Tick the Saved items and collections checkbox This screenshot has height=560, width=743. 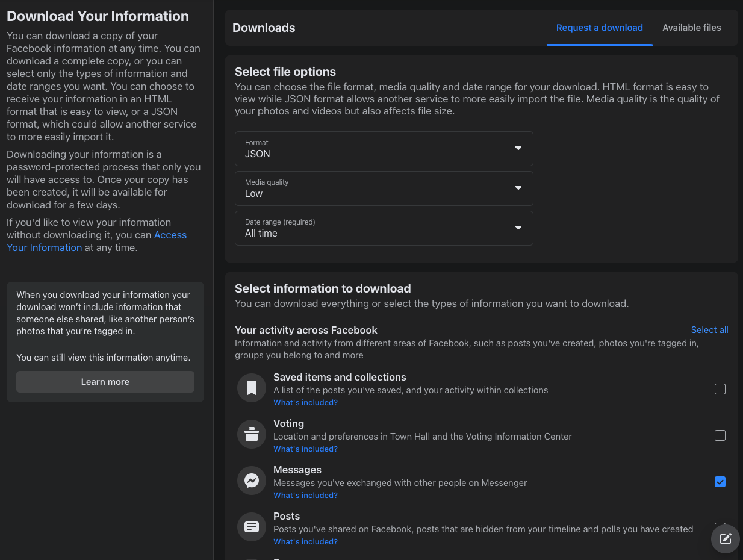(720, 389)
